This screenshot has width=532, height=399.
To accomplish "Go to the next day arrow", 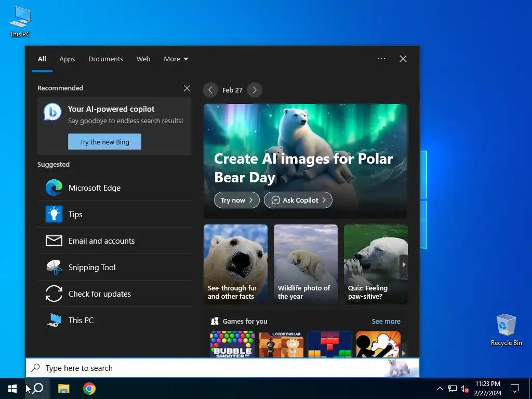I will 255,90.
